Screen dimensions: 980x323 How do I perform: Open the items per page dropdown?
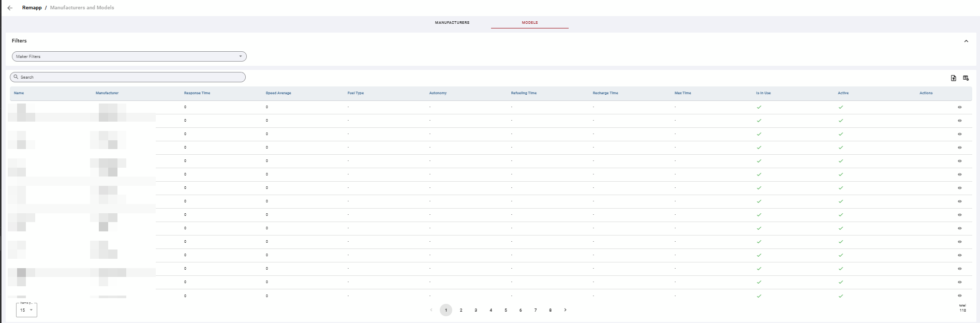(26, 310)
